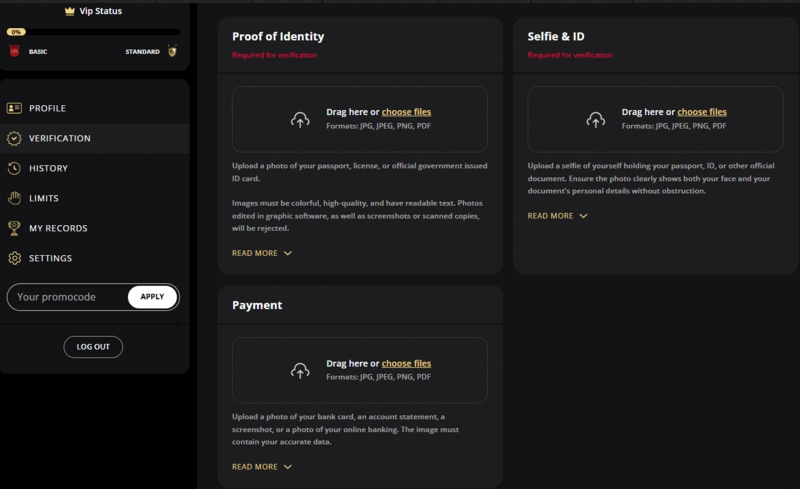Click the Profile ID card icon

click(14, 108)
